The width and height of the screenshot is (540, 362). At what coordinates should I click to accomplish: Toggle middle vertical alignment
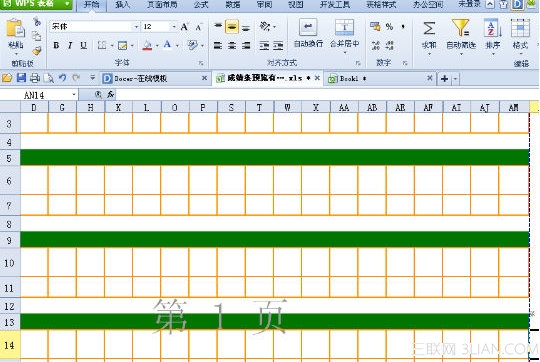[232, 27]
